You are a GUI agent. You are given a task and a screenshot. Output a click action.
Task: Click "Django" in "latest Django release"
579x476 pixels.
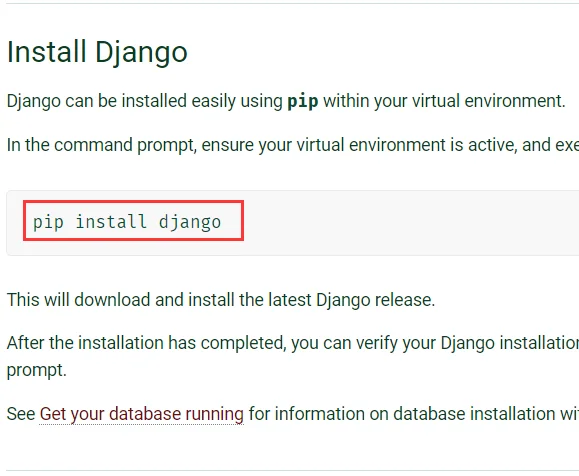pyautogui.click(x=343, y=300)
